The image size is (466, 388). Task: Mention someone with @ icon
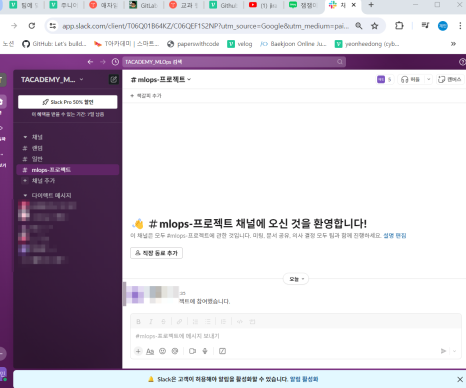(175, 351)
